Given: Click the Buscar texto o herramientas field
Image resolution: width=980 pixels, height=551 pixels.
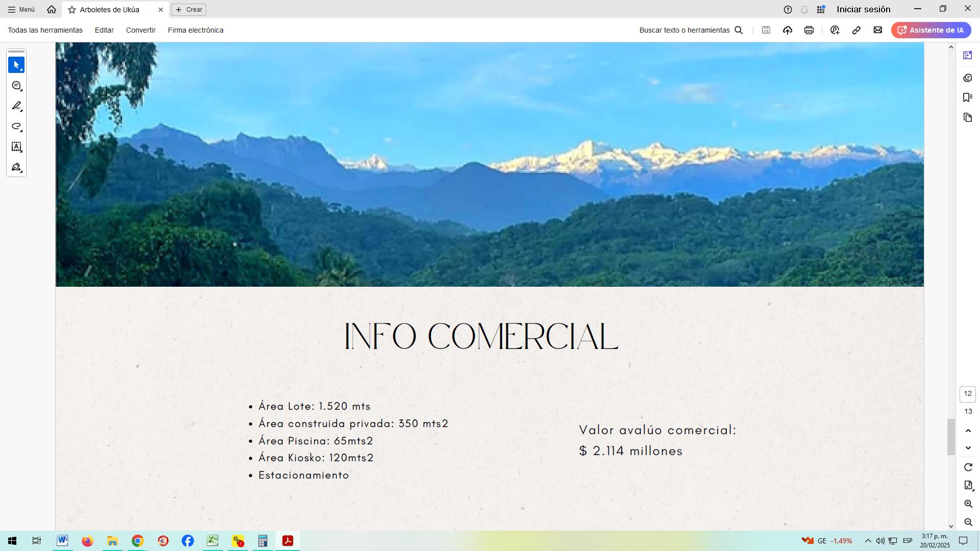Looking at the screenshot, I should coord(684,30).
